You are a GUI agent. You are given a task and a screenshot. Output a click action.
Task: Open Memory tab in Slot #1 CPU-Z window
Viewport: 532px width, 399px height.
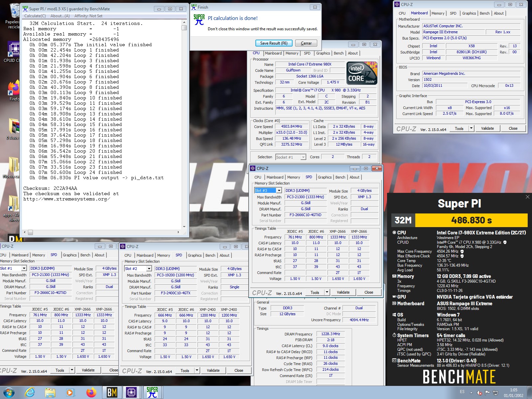click(x=39, y=255)
